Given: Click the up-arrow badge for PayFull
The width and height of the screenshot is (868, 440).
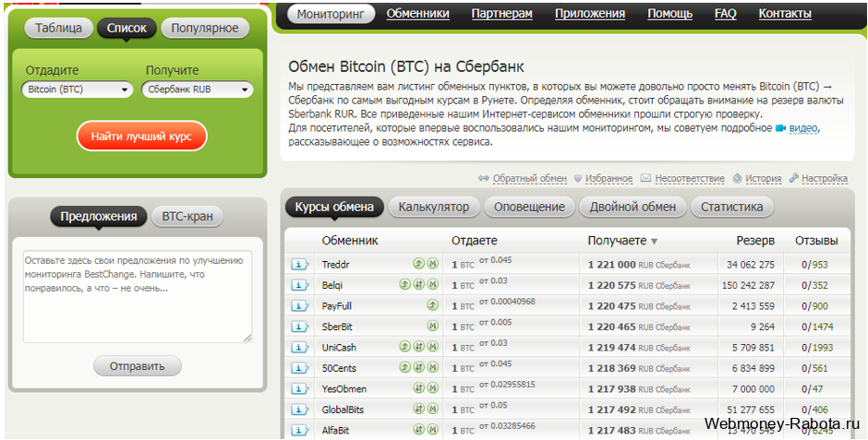Looking at the screenshot, I should 433,305.
